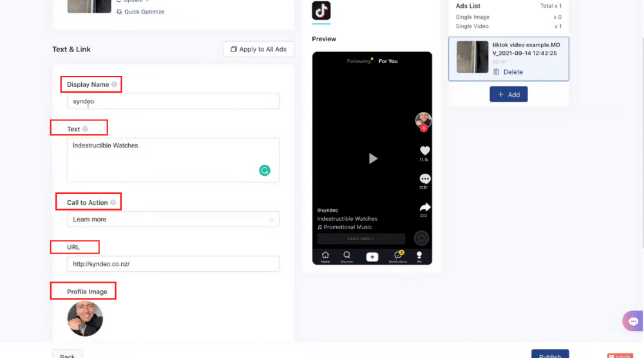Click the Discover search icon in preview

click(346, 257)
